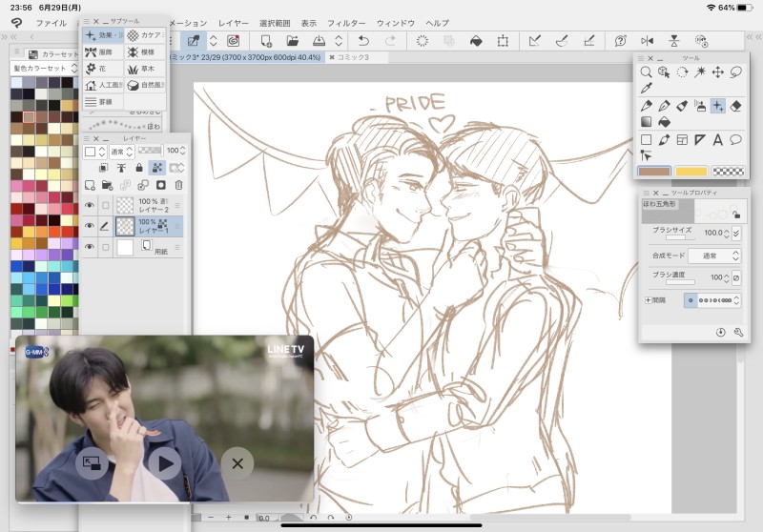Pick the Eyedropper tool
Image resolution: width=763 pixels, height=532 pixels.
(647, 88)
